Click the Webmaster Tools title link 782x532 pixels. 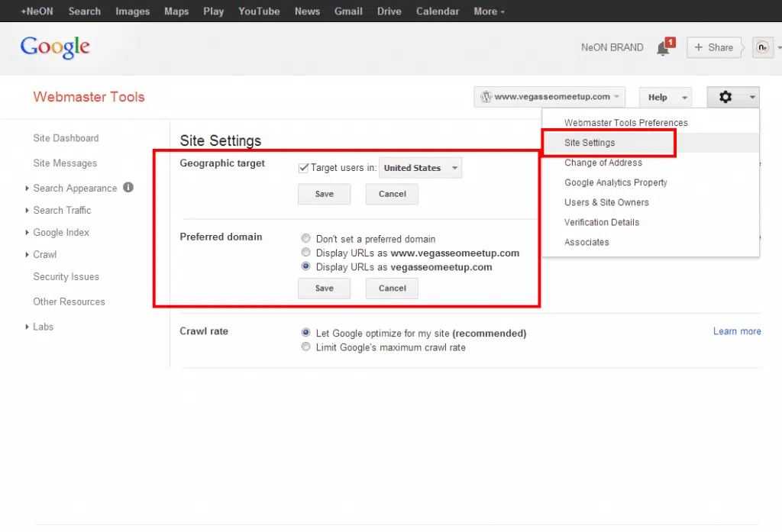click(x=89, y=97)
